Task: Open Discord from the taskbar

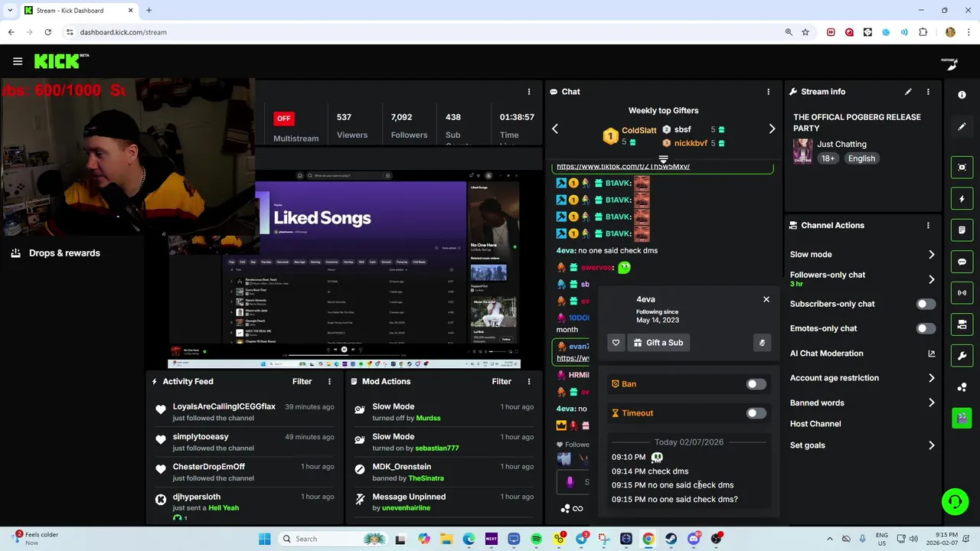Action: 694,539
